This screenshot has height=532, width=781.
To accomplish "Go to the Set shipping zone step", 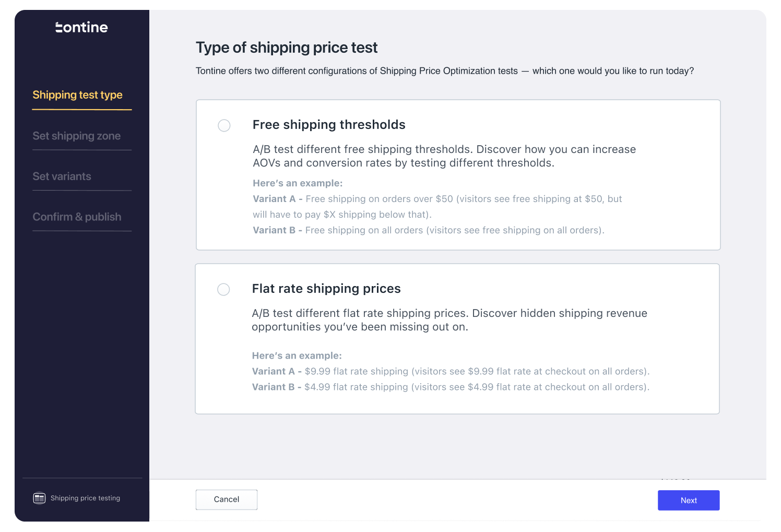I will [x=76, y=136].
